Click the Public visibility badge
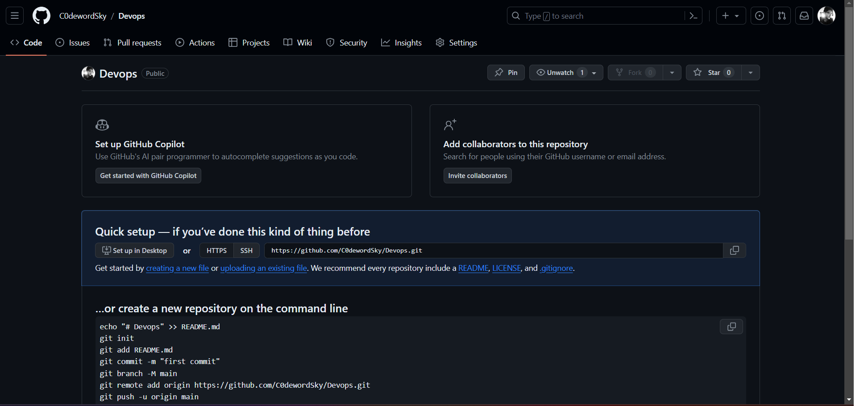The height and width of the screenshot is (406, 868). [155, 73]
